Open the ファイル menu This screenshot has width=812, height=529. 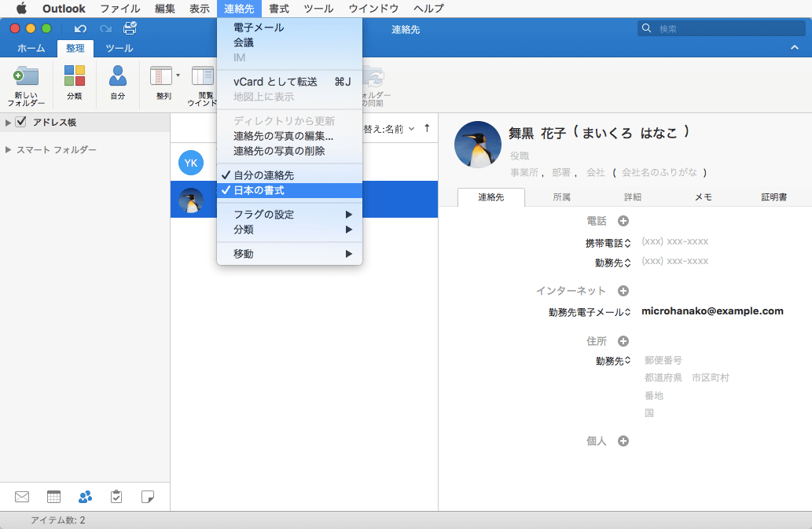point(120,9)
